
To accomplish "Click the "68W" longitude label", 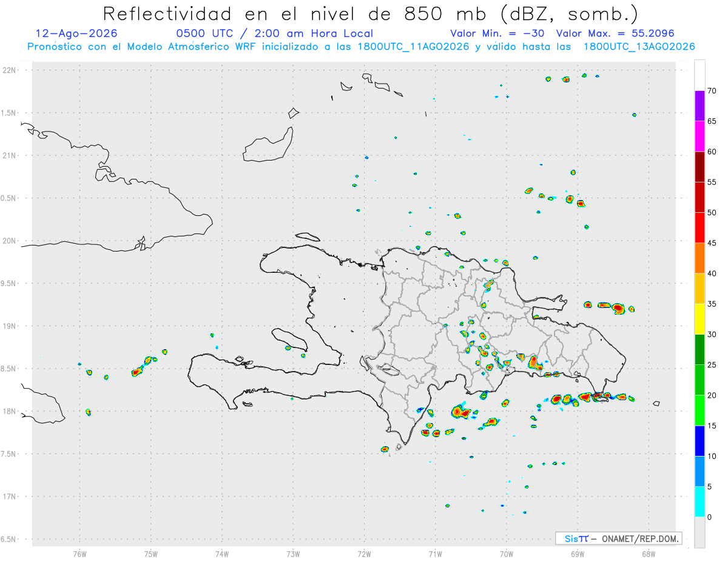I will click(x=649, y=554).
